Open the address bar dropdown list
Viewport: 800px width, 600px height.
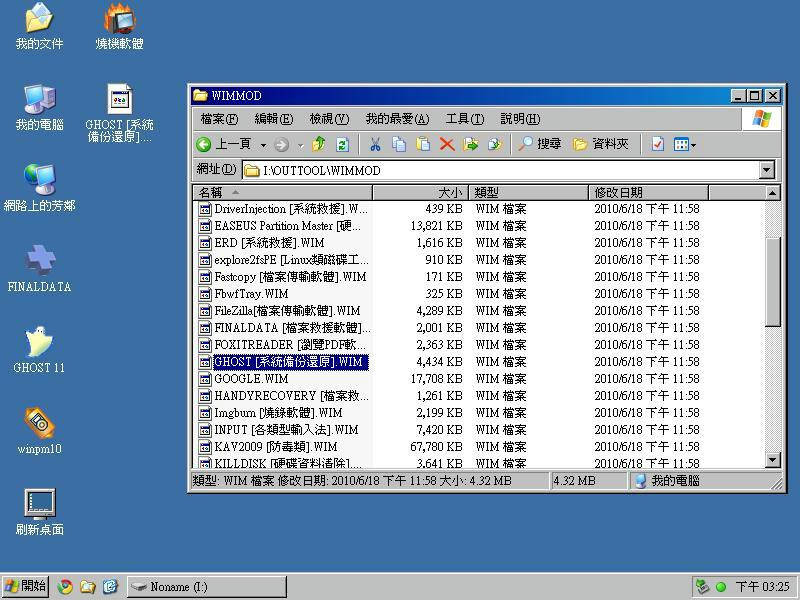(x=766, y=170)
